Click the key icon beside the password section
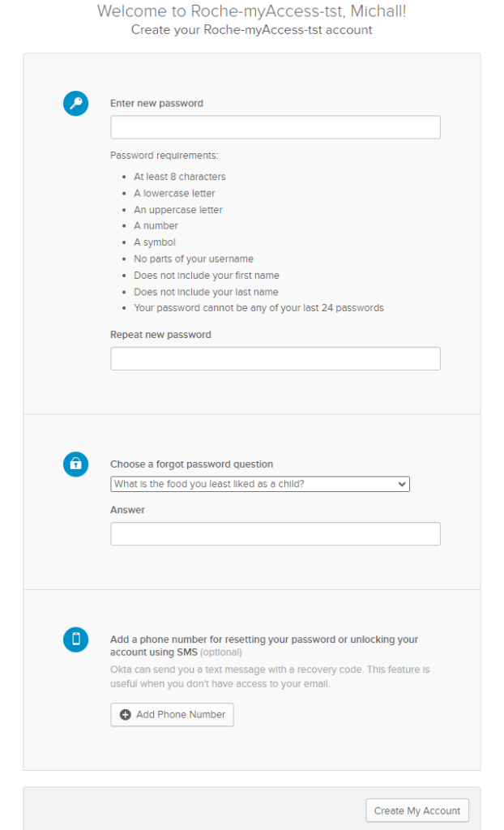 75,104
